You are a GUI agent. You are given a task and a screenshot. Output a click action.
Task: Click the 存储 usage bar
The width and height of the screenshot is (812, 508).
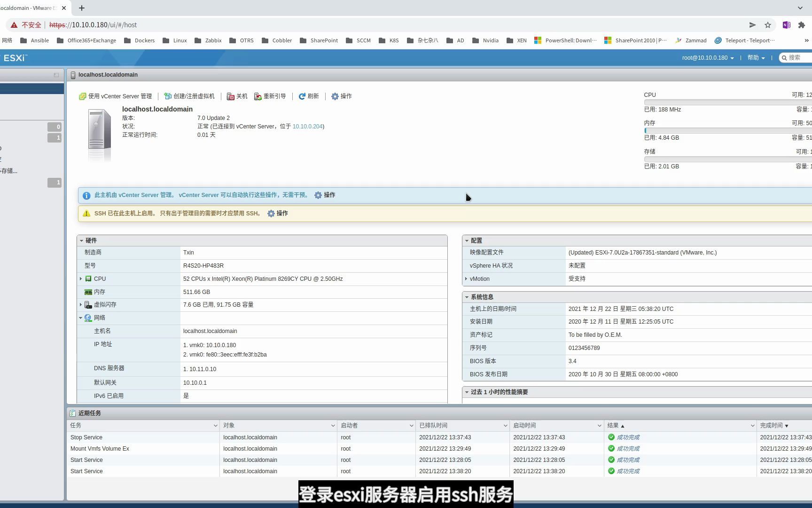[x=728, y=159]
